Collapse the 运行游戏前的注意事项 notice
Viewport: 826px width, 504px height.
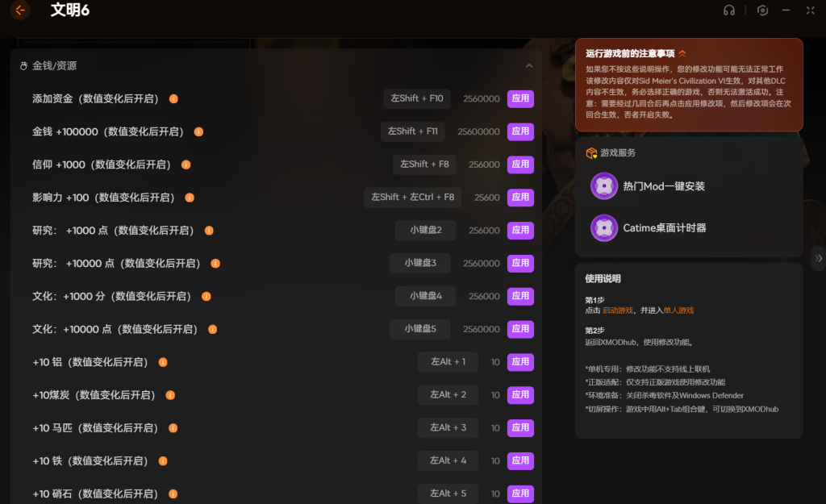[682, 54]
